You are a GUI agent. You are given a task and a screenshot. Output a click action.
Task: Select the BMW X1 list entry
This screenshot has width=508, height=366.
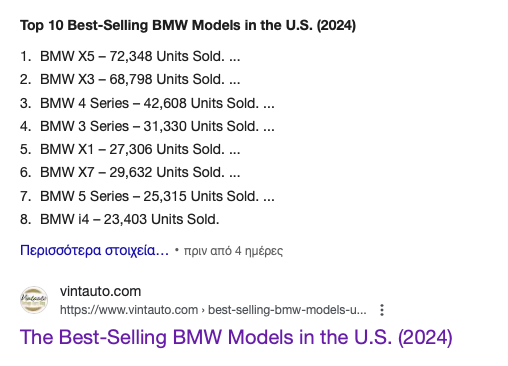click(130, 149)
